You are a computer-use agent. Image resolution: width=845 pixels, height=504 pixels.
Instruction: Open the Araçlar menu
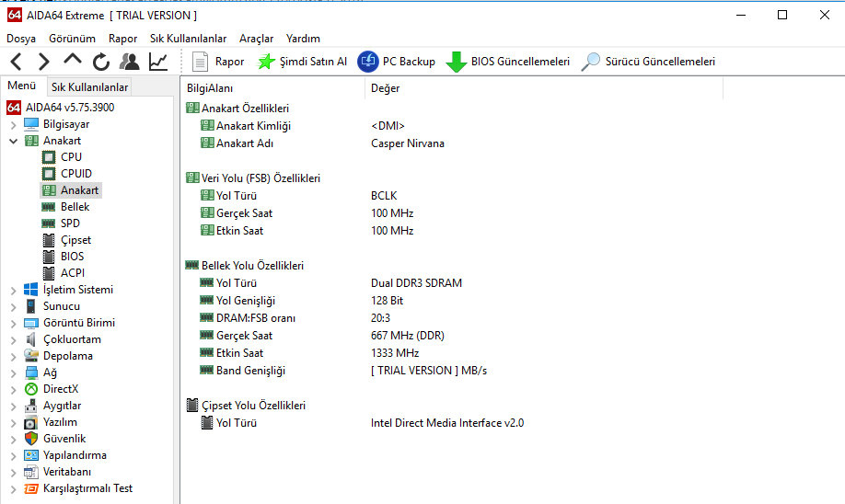[x=257, y=39]
